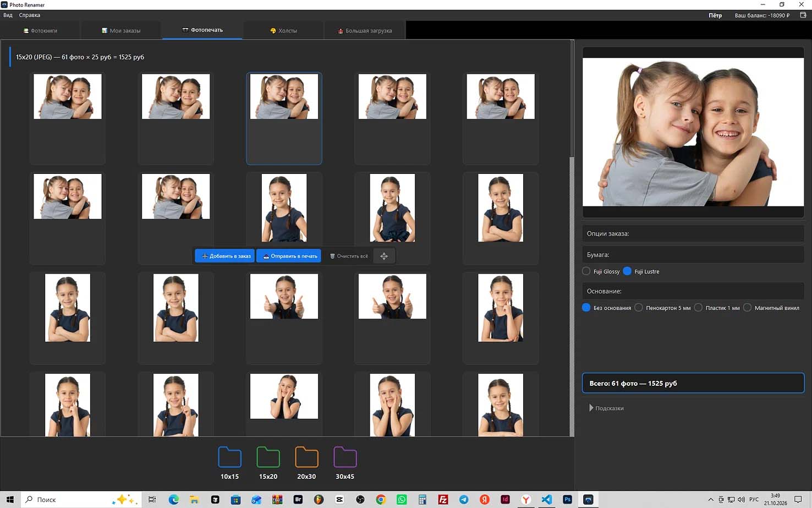
Task: Open Telegram from the taskbar
Action: click(464, 500)
